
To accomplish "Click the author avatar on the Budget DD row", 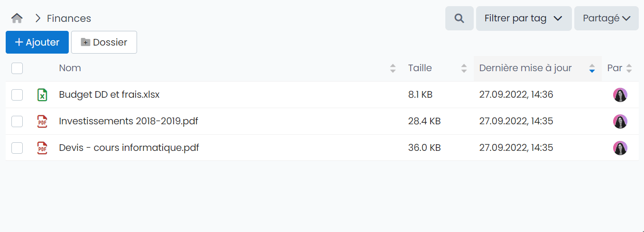I will tap(620, 95).
